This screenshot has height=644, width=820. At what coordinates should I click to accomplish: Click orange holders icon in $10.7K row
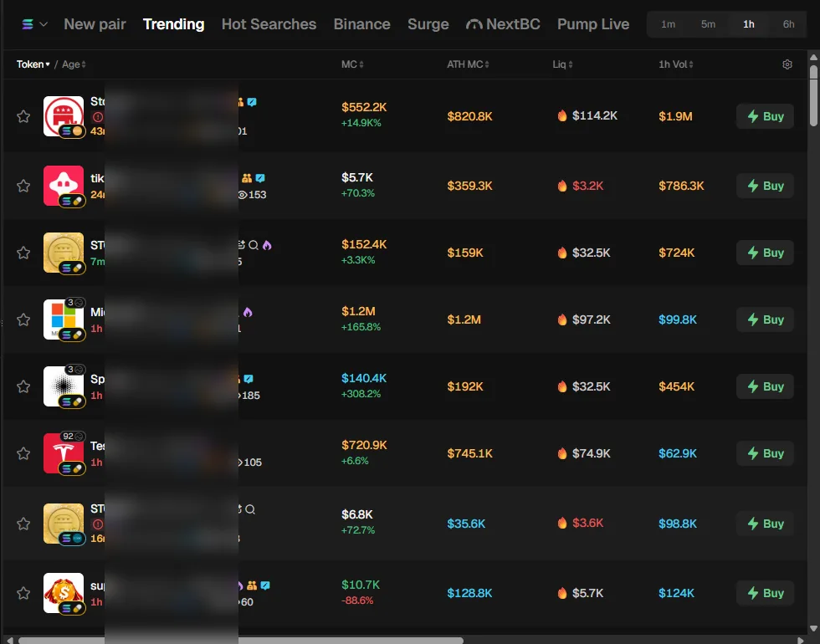[x=252, y=585]
